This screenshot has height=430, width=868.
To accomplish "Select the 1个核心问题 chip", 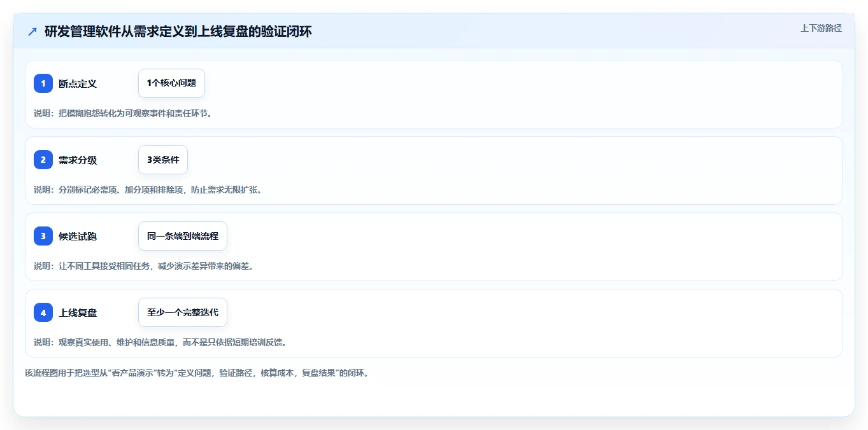I will click(171, 83).
